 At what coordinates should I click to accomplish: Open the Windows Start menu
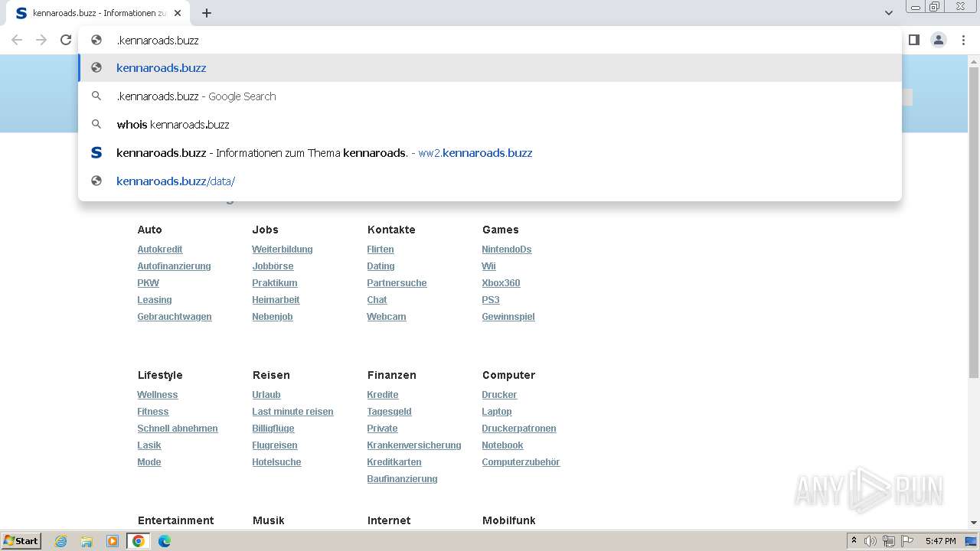(x=21, y=540)
